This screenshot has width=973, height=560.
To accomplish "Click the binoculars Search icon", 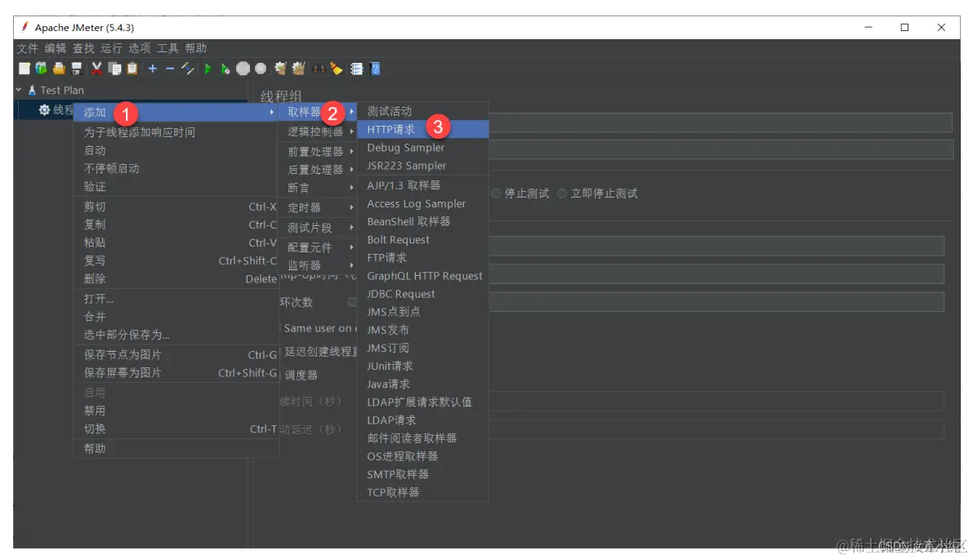I will coord(319,69).
